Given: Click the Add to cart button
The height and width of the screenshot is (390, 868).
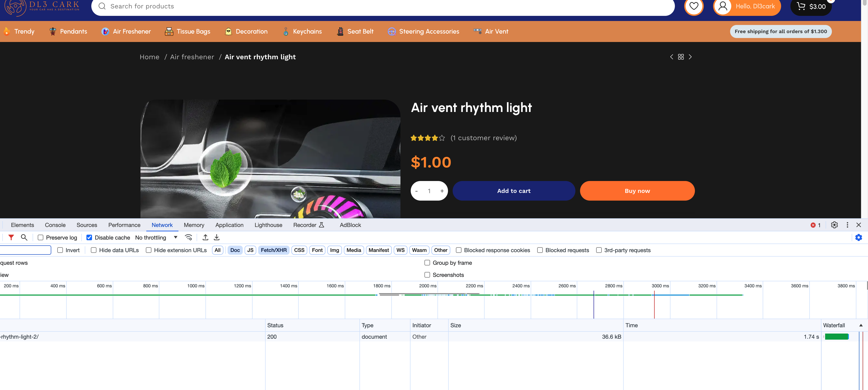Looking at the screenshot, I should (513, 191).
